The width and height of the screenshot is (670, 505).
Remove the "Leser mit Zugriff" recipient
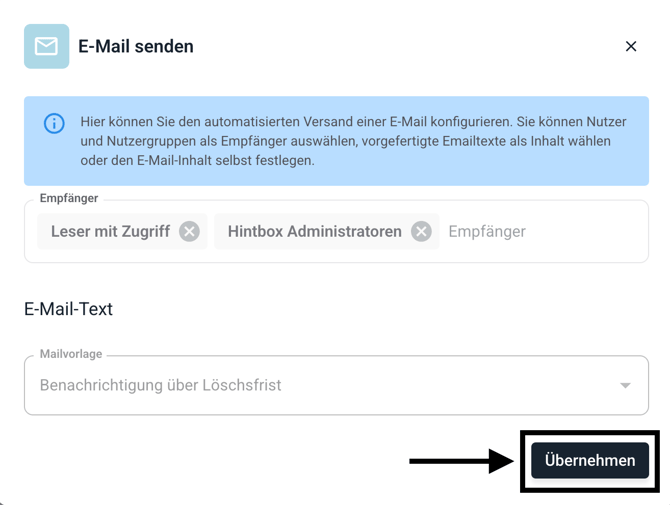click(189, 231)
